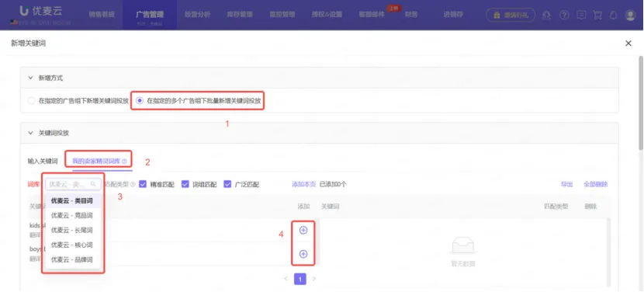Click the info icon beside 我的卖家精灵词库

coord(124,162)
